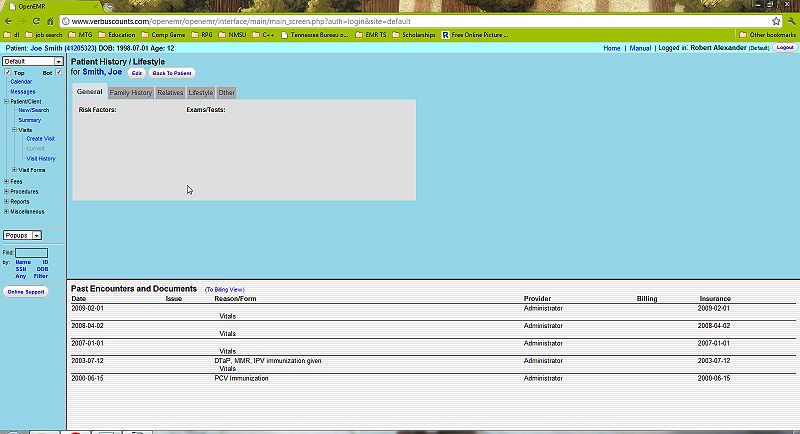Open the Chrome wrench settings menu

tap(789, 21)
